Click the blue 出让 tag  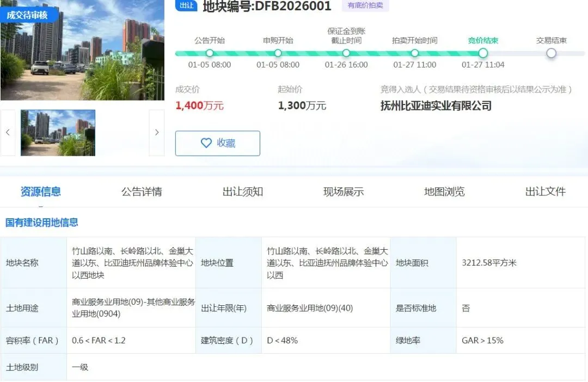186,5
